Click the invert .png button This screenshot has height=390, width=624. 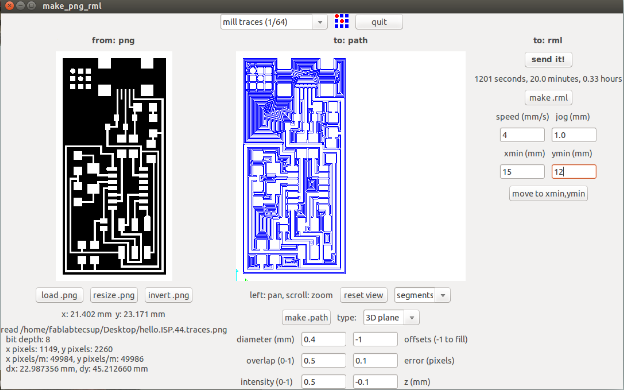pyautogui.click(x=169, y=295)
